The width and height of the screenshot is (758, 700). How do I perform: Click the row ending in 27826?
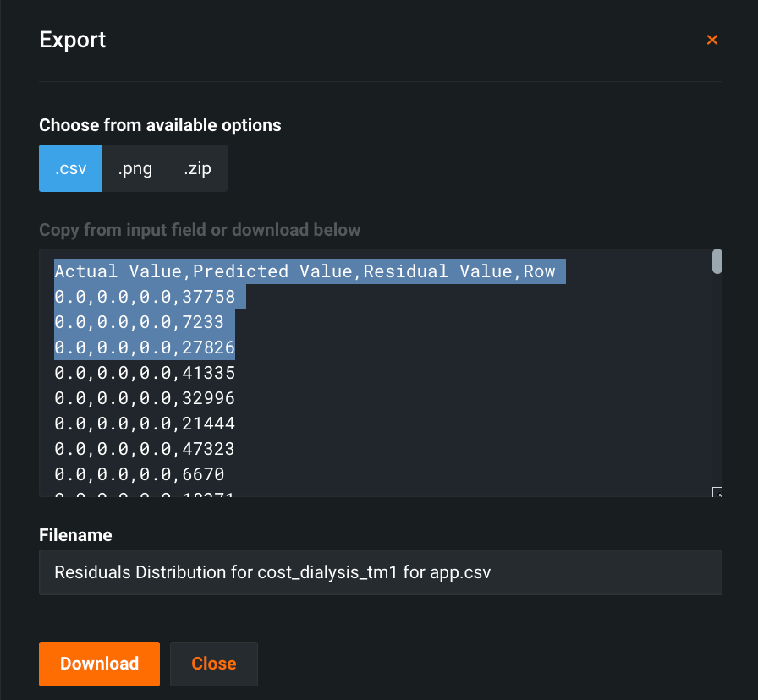[x=145, y=347]
